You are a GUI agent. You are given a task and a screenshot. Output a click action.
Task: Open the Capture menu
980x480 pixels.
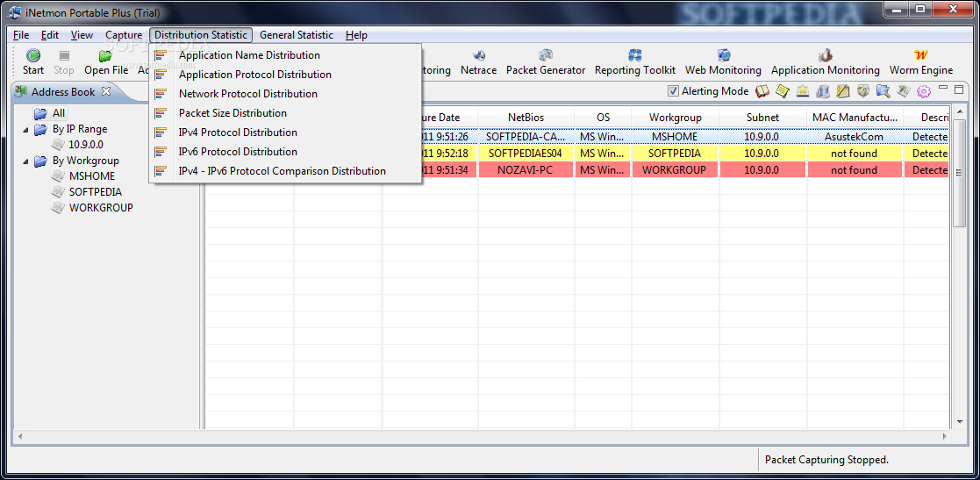click(x=124, y=35)
